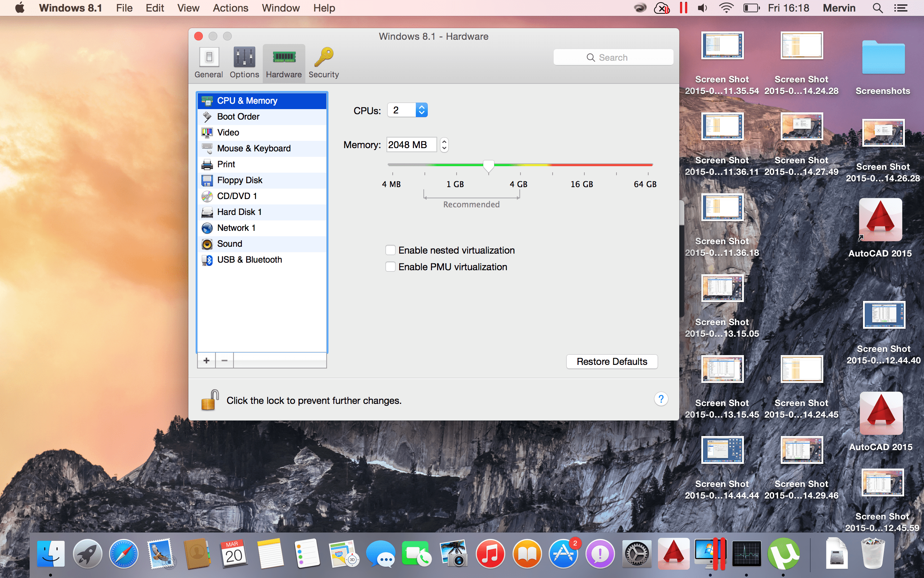
Task: Open Spotlight search in menu bar
Action: [x=877, y=8]
